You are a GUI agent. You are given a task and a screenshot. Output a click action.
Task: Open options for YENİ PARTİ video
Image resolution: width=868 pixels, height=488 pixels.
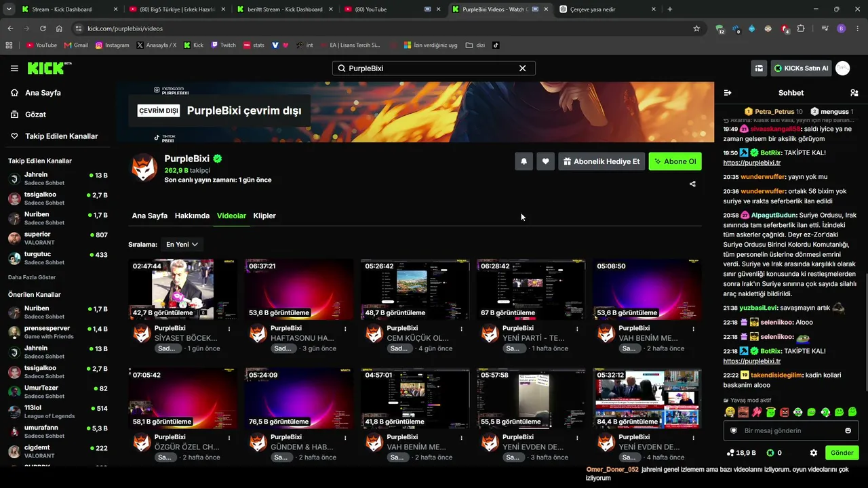pos(578,329)
